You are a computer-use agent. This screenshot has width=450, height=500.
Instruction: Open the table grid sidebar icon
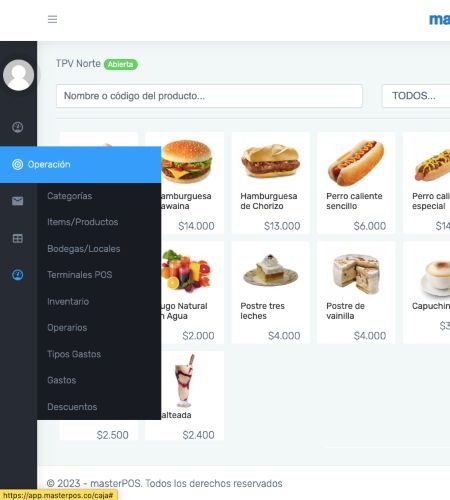pos(18,238)
